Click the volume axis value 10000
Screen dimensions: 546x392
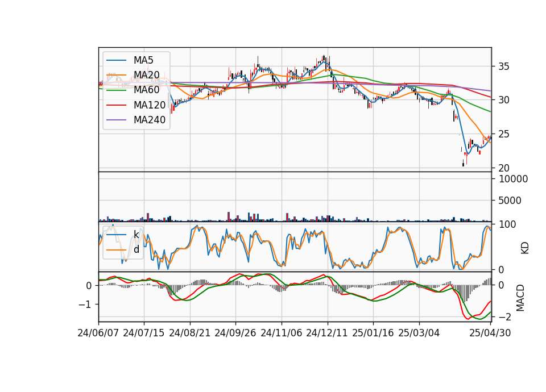[x=514, y=179]
